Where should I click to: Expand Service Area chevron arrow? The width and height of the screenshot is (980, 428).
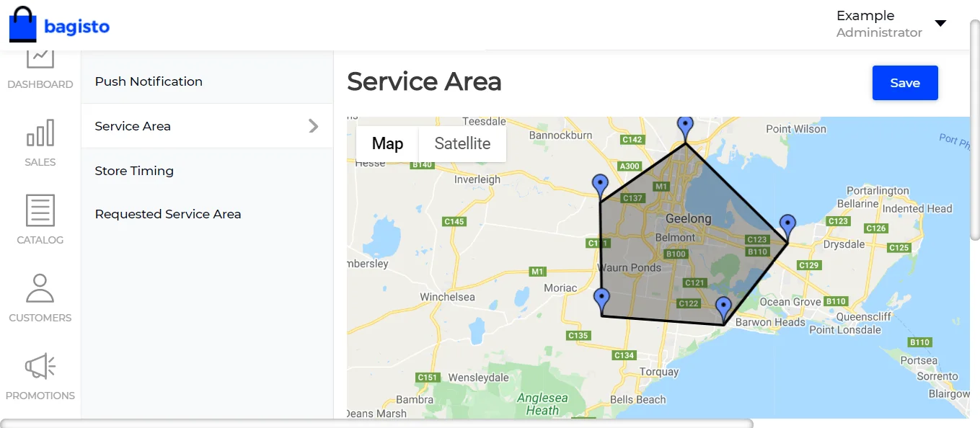(314, 126)
